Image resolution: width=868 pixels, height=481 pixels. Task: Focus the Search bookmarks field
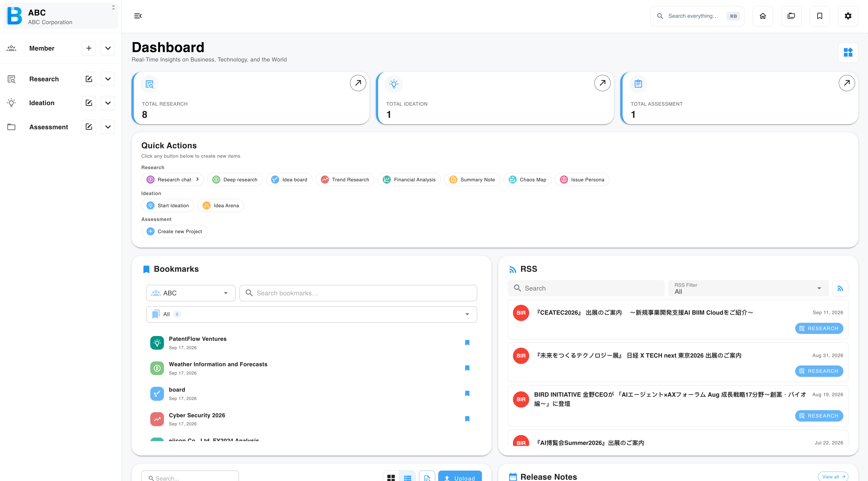(x=358, y=293)
